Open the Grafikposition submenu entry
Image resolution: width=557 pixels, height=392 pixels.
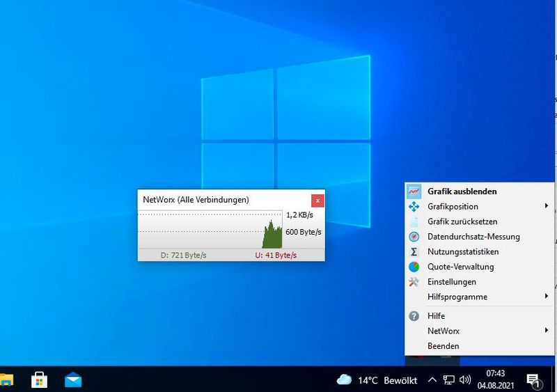(x=479, y=207)
